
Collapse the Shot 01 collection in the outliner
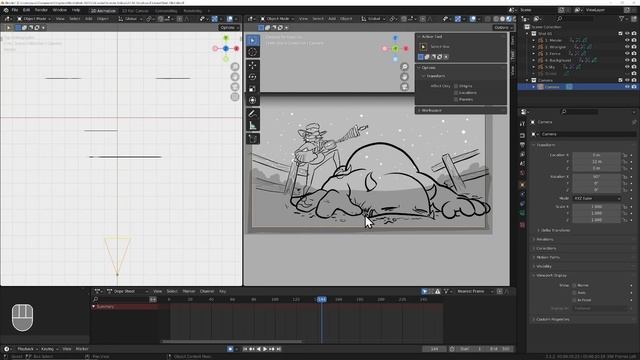click(527, 33)
